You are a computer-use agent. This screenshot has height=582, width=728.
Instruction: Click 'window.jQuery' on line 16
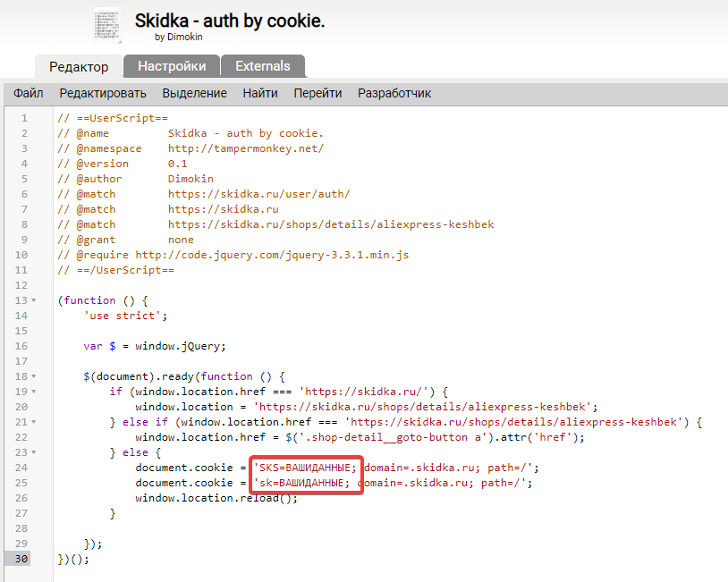tap(177, 346)
